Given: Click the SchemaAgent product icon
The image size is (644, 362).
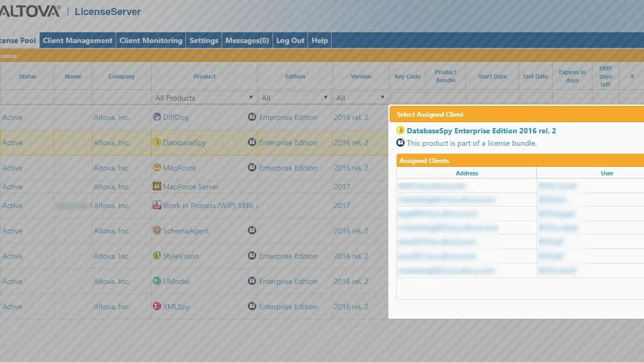Looking at the screenshot, I should [157, 231].
